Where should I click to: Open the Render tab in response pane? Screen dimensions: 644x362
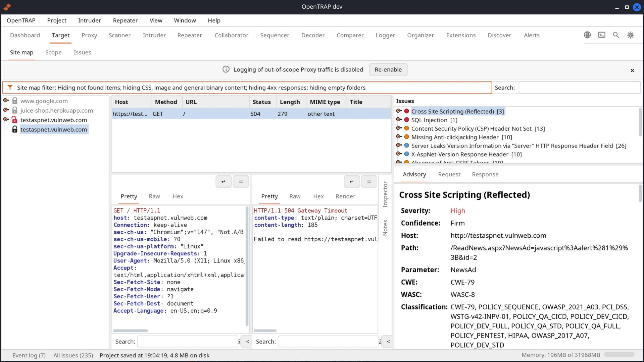(x=345, y=196)
